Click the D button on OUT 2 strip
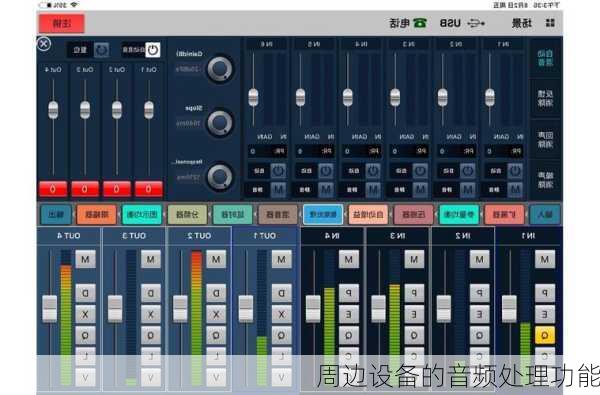Image resolution: width=600 pixels, height=395 pixels. (216, 293)
